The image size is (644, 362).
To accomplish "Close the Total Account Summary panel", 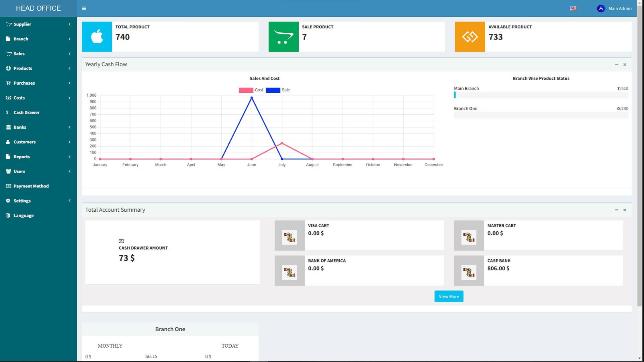I will (x=624, y=210).
